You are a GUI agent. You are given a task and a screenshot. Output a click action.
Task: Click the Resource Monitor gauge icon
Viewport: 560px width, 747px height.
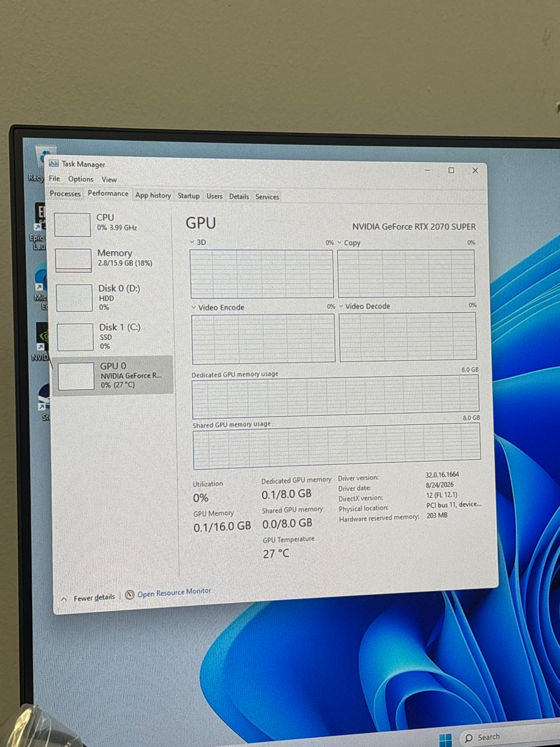point(130,594)
